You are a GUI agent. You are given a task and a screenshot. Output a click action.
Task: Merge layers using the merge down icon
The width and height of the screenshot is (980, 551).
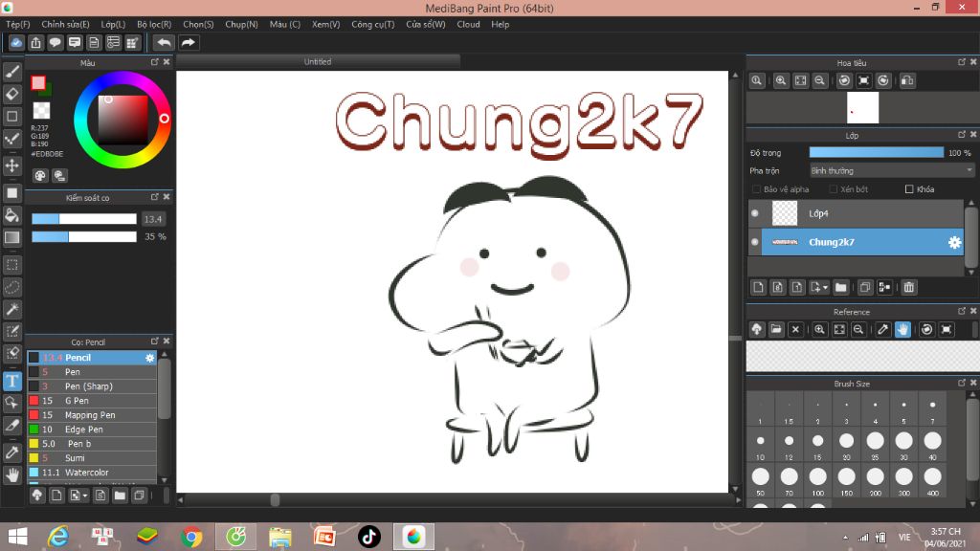coord(884,287)
